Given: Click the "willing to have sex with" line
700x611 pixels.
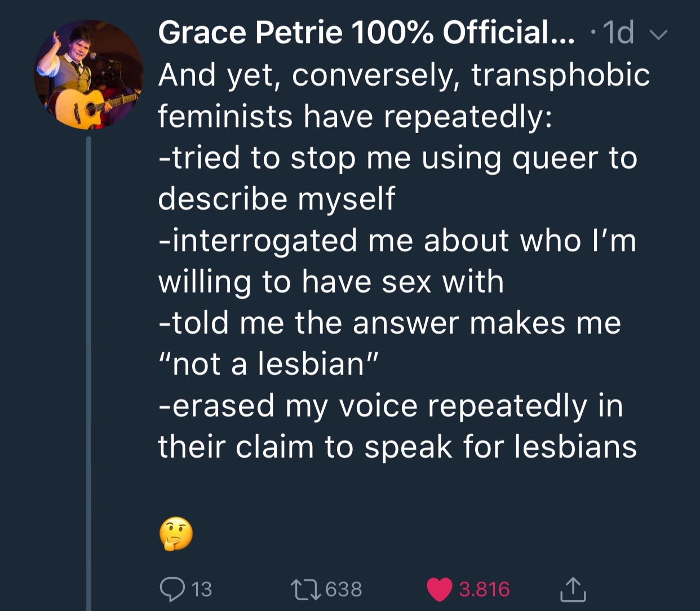Looking at the screenshot, I should (x=331, y=281).
